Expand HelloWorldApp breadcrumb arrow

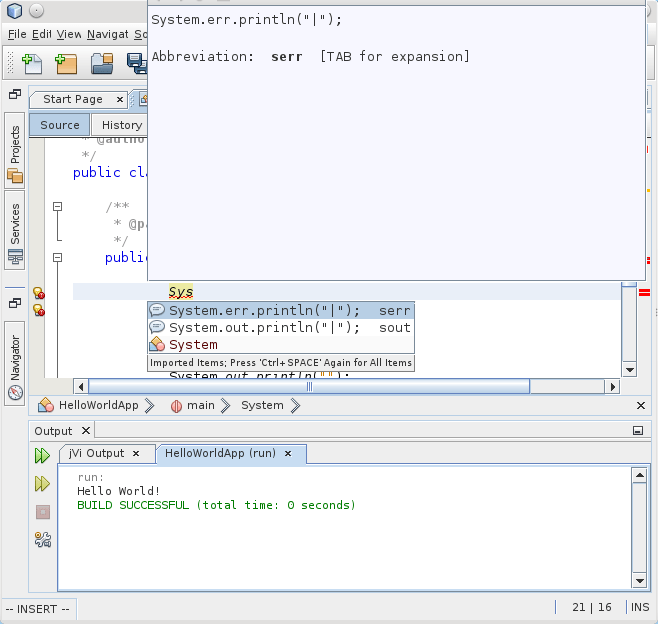click(149, 406)
